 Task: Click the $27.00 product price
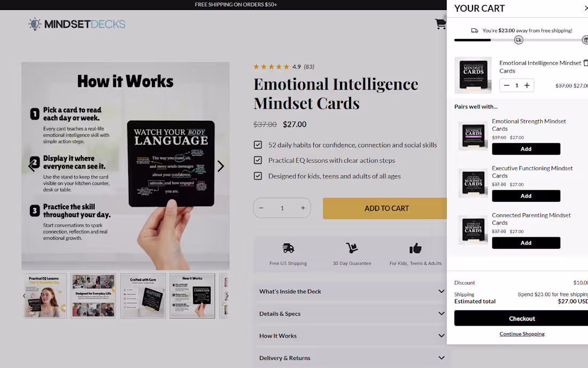tap(295, 124)
